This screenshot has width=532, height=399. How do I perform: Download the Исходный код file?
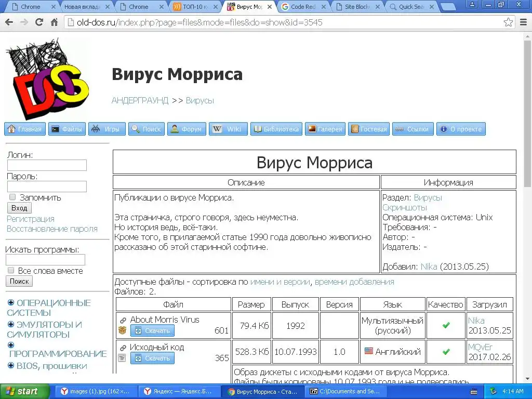coord(152,358)
